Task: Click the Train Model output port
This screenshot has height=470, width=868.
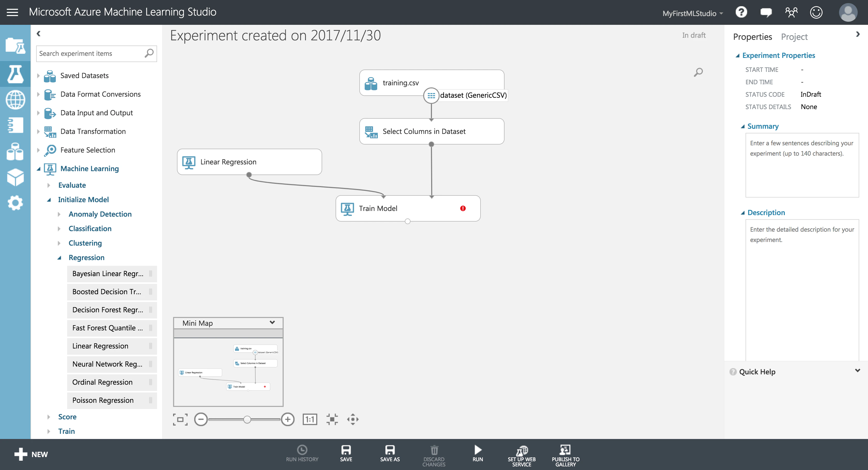Action: coord(408,222)
